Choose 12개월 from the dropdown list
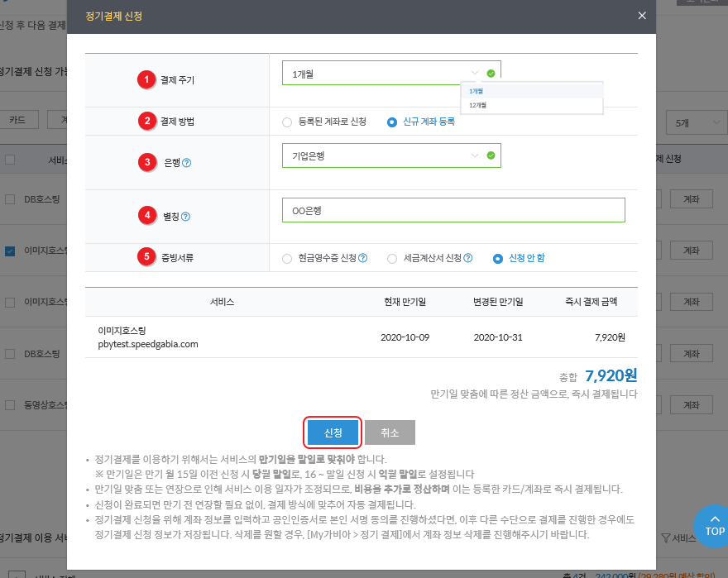This screenshot has height=578, width=728. click(532, 105)
